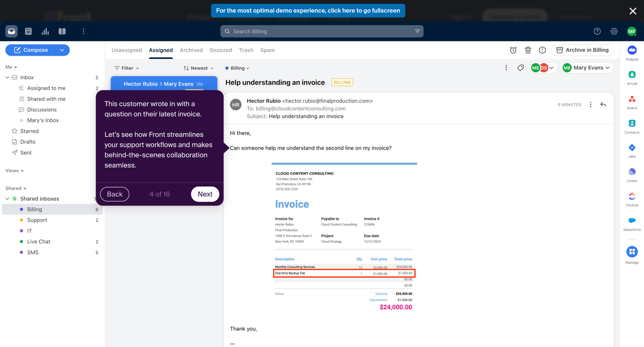Click Back in the tour popup
Image resolution: width=644 pixels, height=347 pixels.
(115, 194)
